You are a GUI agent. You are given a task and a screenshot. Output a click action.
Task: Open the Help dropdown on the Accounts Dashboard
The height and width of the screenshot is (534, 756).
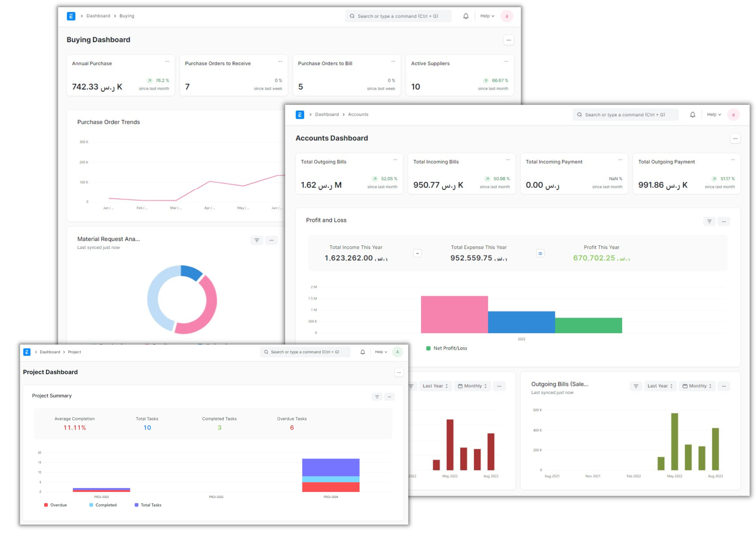714,114
